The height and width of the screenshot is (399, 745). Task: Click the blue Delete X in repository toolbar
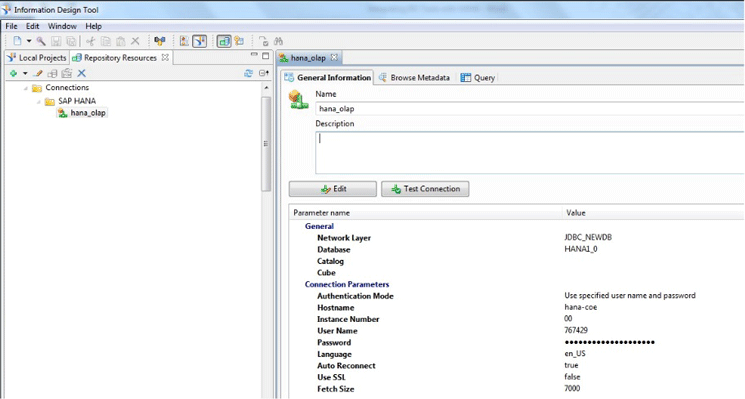coord(82,73)
